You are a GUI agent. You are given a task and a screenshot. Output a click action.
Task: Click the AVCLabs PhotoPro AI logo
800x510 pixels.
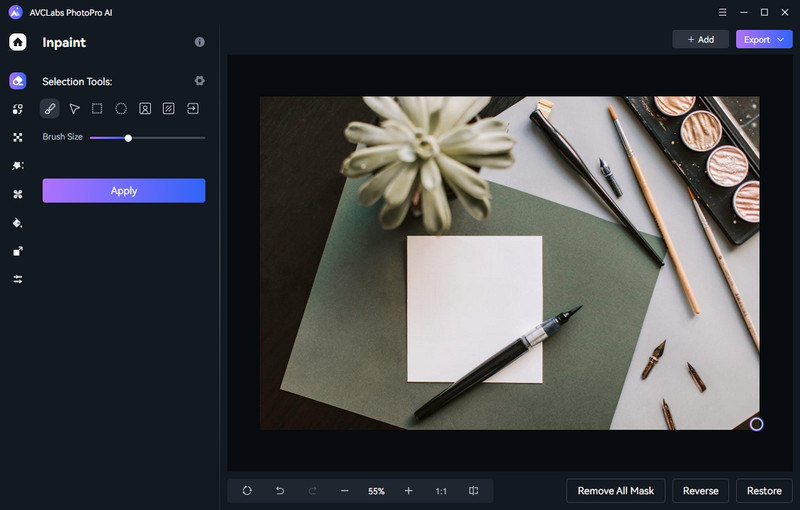pyautogui.click(x=15, y=12)
